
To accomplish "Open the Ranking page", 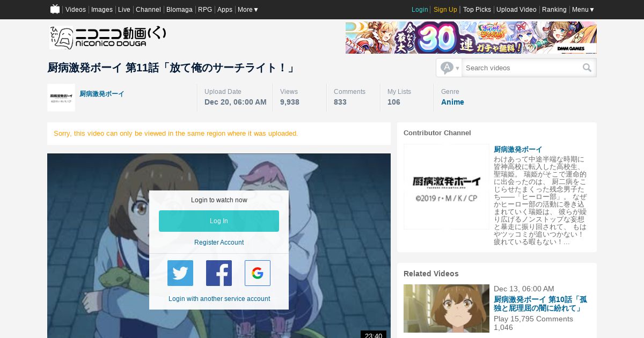I will pos(554,10).
